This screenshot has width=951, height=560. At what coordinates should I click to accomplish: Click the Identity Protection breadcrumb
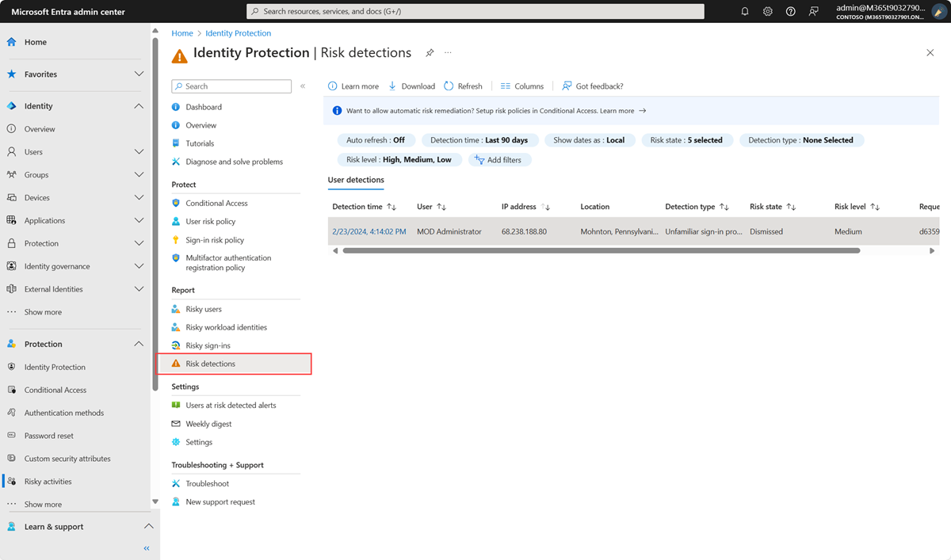point(238,33)
